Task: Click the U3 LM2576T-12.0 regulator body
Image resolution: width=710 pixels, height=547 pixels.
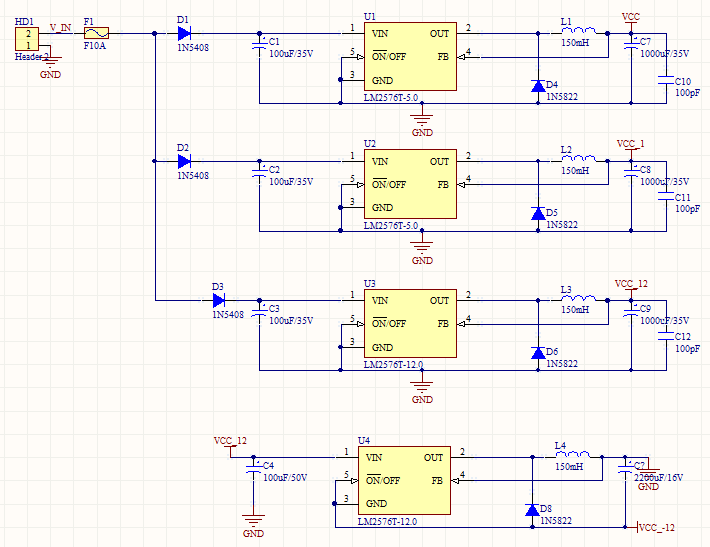Action: pos(410,323)
